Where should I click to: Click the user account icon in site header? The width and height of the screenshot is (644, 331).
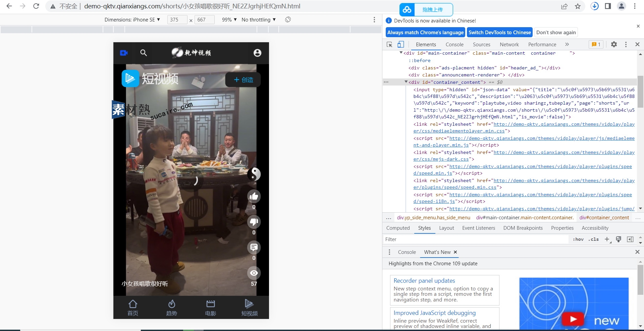(257, 53)
